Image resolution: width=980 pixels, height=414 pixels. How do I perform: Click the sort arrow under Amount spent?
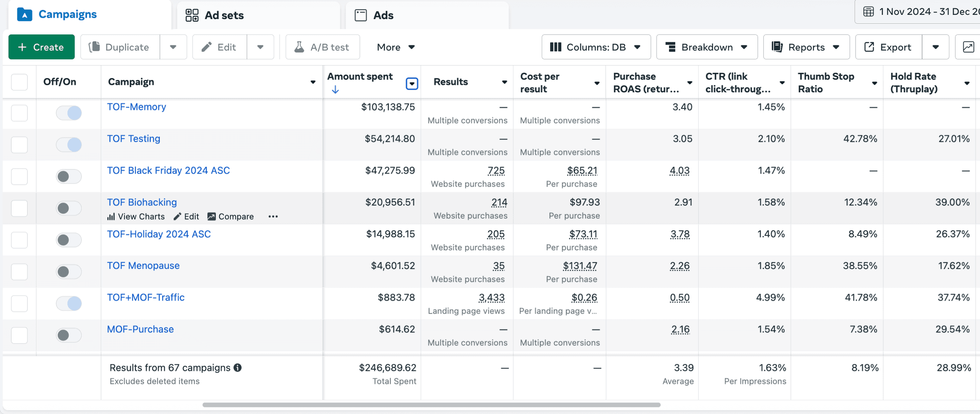click(x=335, y=90)
